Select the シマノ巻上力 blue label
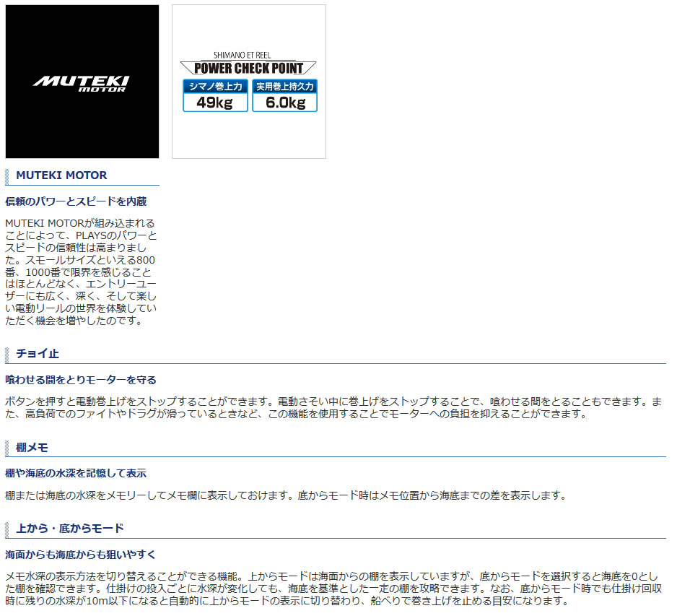 (215, 87)
